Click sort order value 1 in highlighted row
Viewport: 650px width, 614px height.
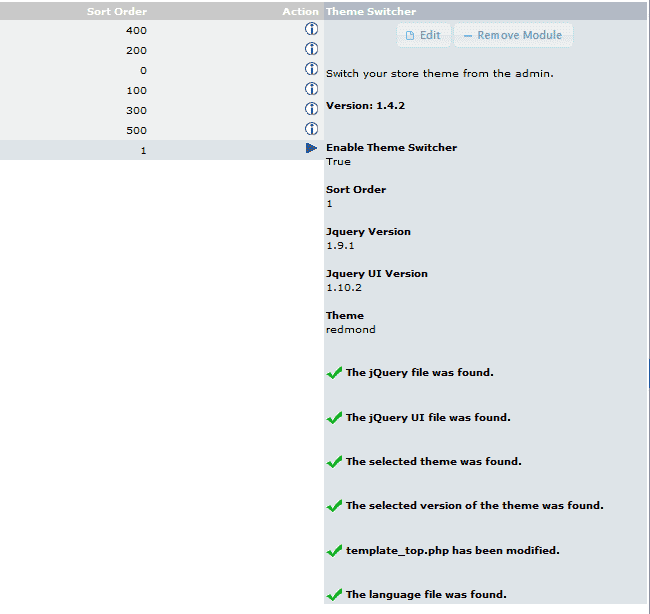[143, 150]
